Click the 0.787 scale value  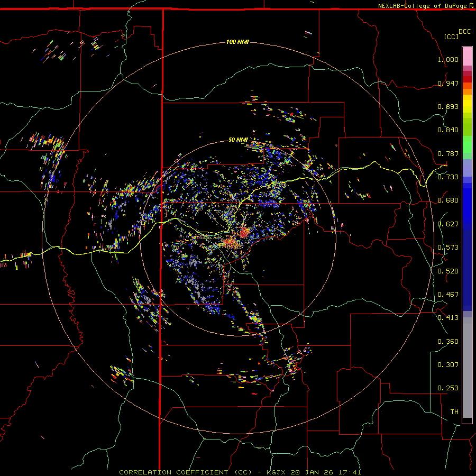[448, 153]
